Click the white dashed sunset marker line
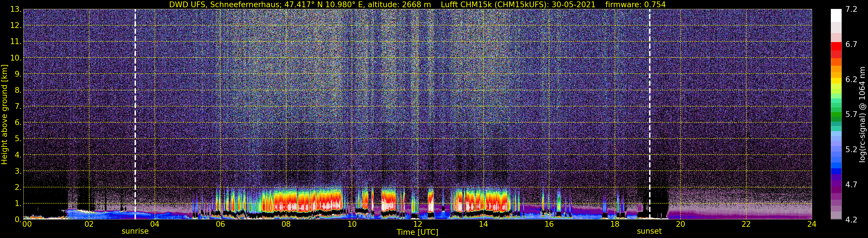 click(649, 114)
